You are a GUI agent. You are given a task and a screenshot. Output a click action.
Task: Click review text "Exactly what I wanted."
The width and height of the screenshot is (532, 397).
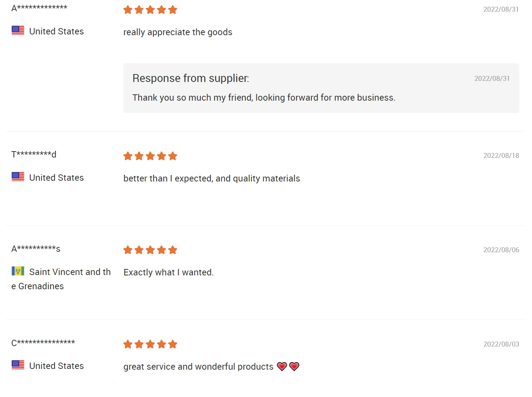(168, 272)
